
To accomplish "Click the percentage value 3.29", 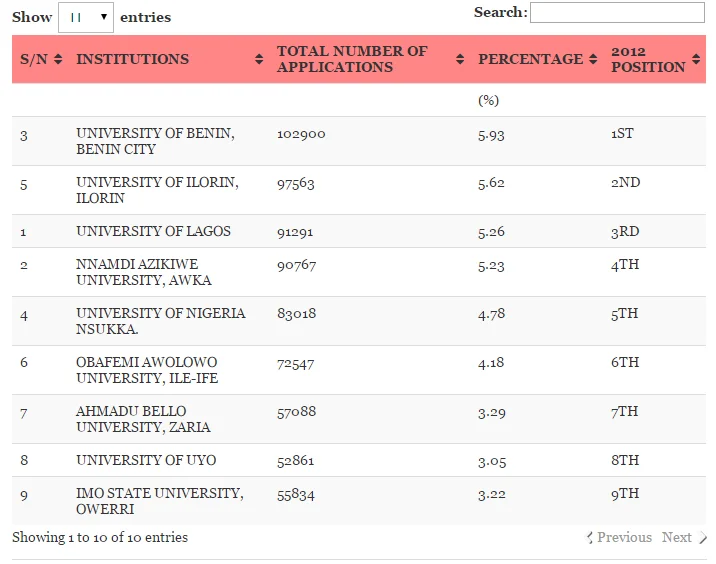I will [x=491, y=413].
